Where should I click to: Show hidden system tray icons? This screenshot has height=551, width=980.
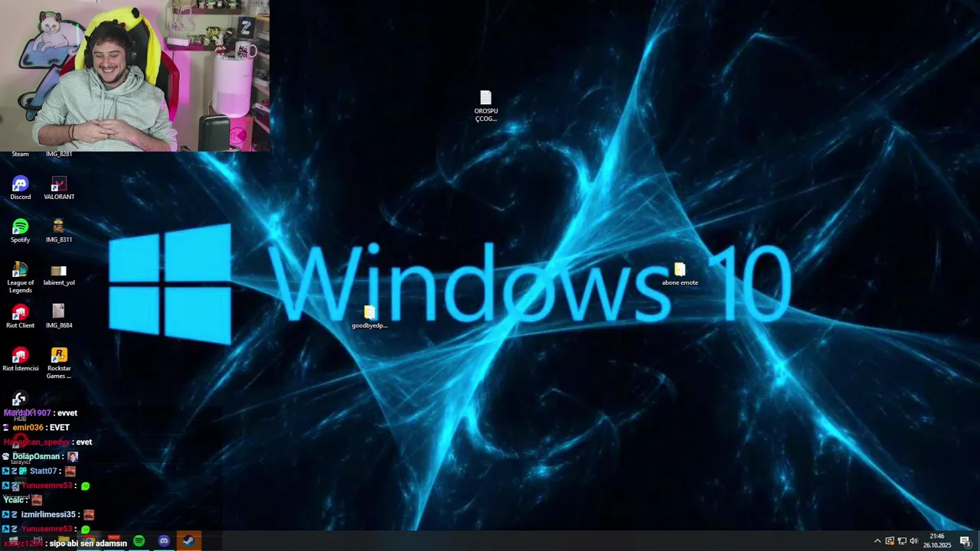(x=877, y=541)
